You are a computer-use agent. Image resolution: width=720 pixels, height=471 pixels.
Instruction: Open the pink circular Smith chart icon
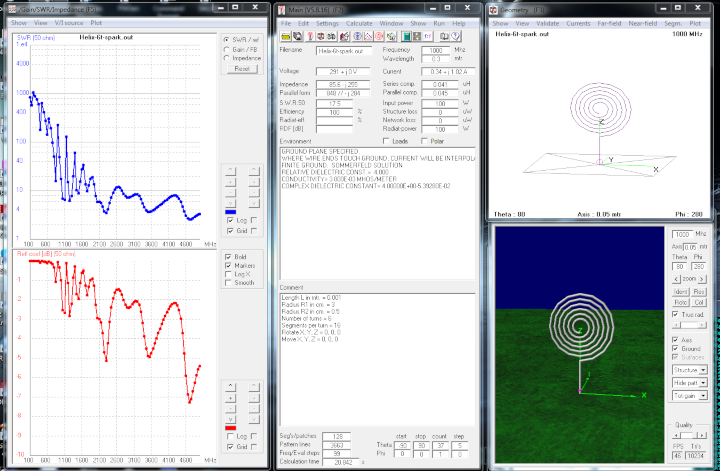tap(379, 36)
